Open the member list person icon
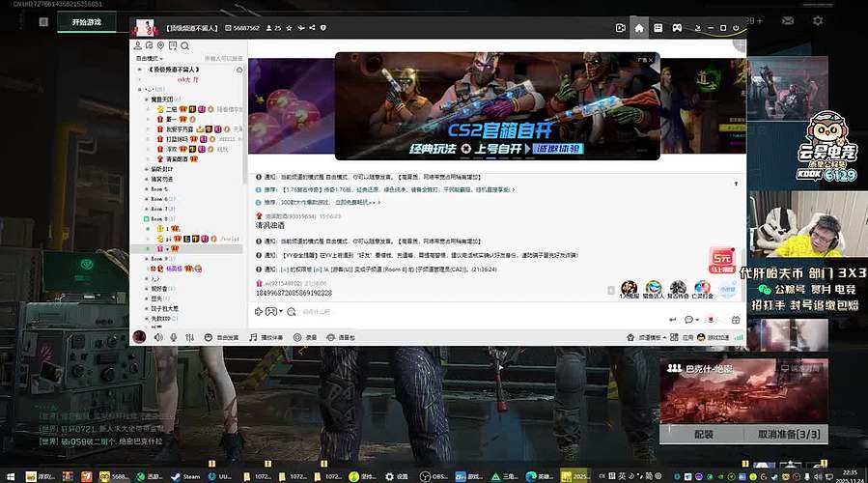This screenshot has height=483, width=868. [138, 45]
